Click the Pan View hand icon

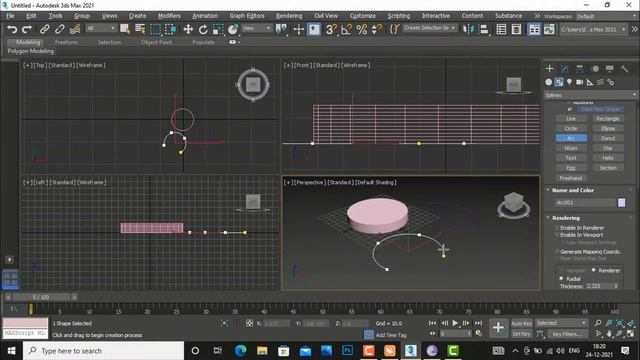pos(609,333)
